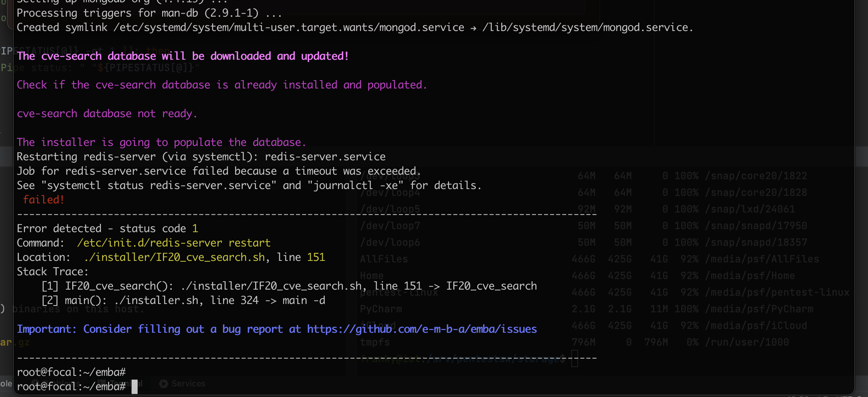Click the 'Stack Trace:' label
The width and height of the screenshot is (868, 397).
(x=53, y=271)
